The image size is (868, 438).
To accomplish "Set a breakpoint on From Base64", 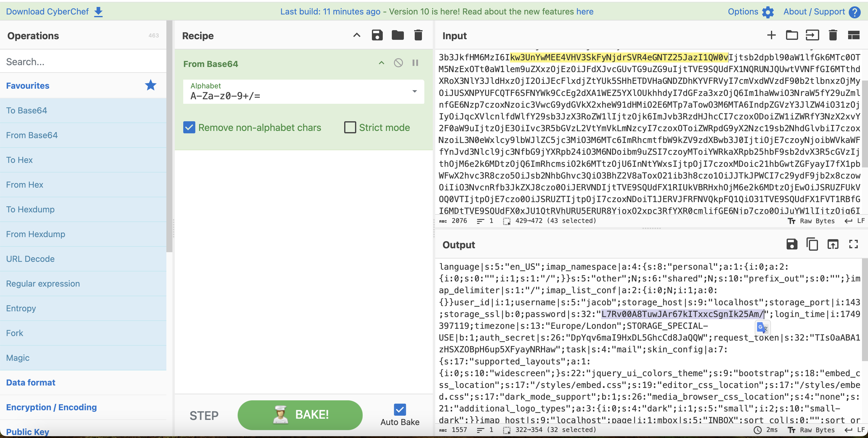I will point(415,63).
